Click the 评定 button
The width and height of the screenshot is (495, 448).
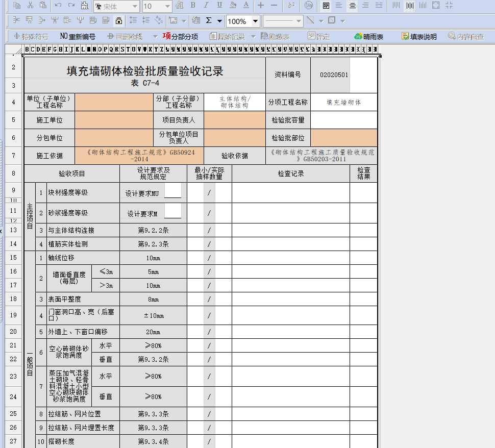coord(319,37)
